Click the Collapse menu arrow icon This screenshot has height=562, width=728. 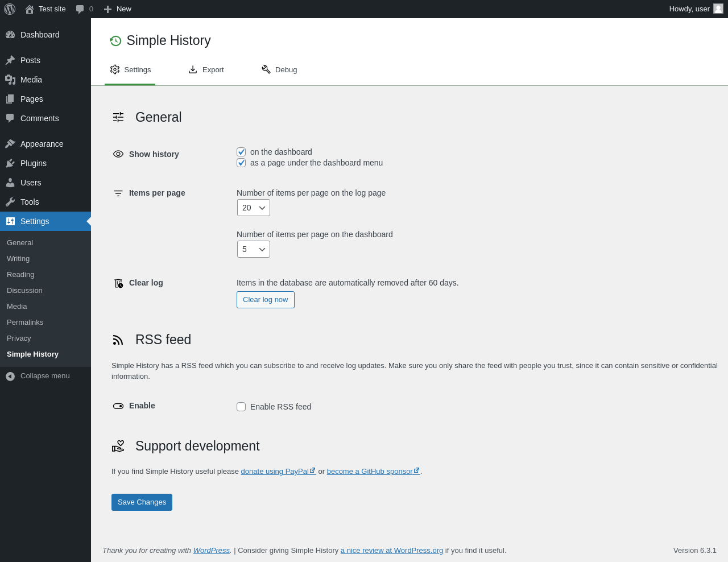pos(10,376)
